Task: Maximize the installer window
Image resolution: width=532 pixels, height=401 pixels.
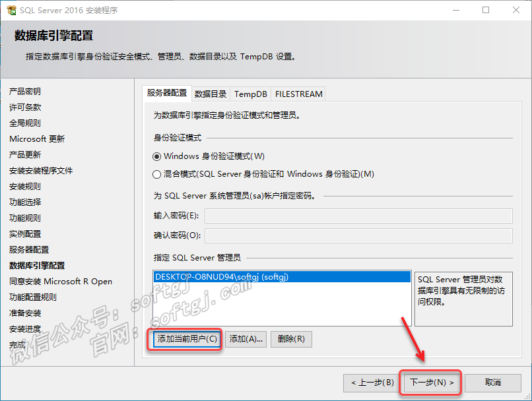Action: 486,10
